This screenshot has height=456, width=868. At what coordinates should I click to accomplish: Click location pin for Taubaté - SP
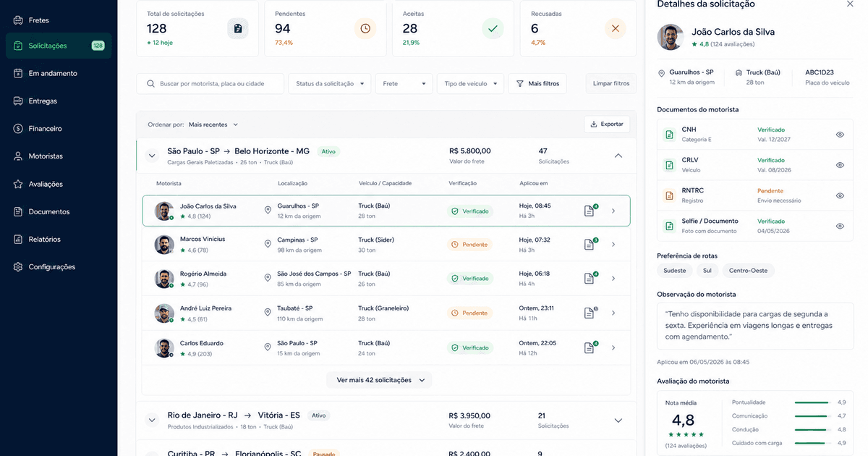point(268,313)
